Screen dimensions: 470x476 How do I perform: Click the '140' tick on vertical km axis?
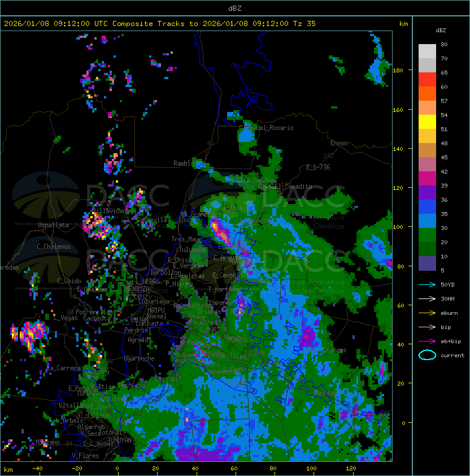click(398, 149)
